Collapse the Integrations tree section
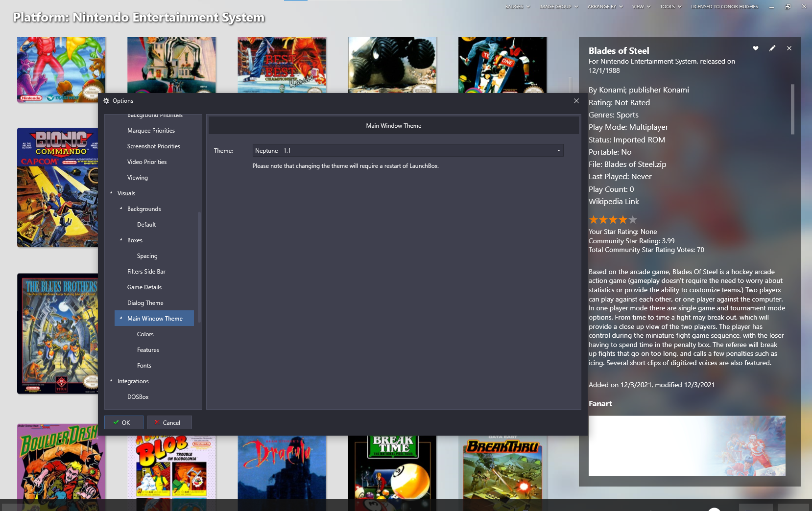This screenshot has height=511, width=812. [x=111, y=381]
